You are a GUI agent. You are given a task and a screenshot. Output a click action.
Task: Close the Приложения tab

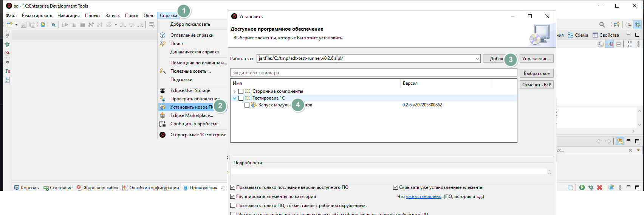pos(223,188)
